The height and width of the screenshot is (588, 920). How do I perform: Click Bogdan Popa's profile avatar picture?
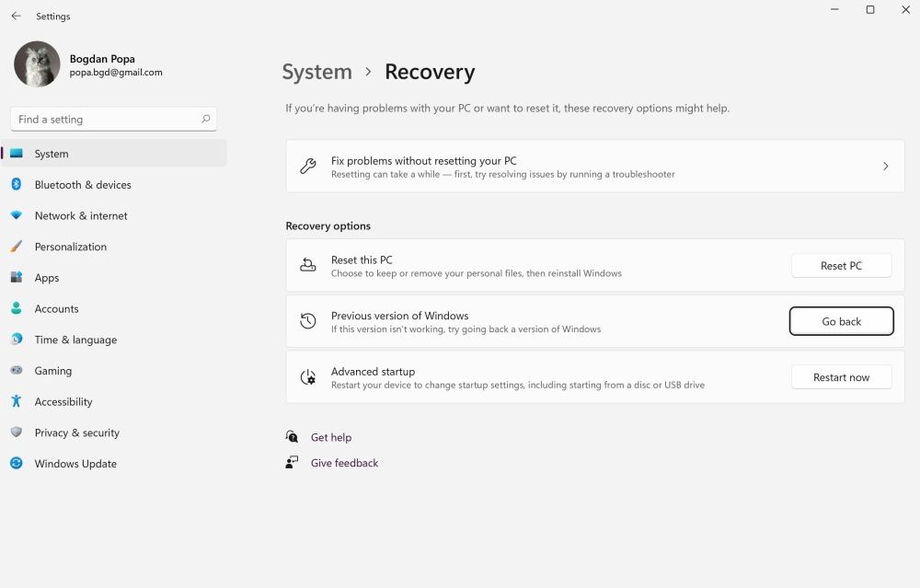37,64
